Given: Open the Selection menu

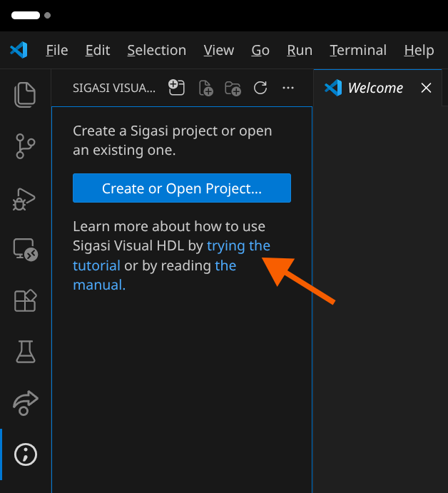Looking at the screenshot, I should click(156, 50).
